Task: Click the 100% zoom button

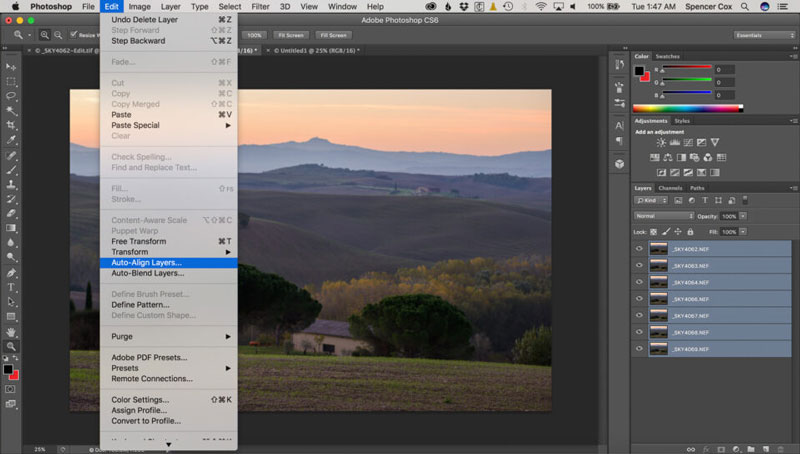Action: pos(254,35)
